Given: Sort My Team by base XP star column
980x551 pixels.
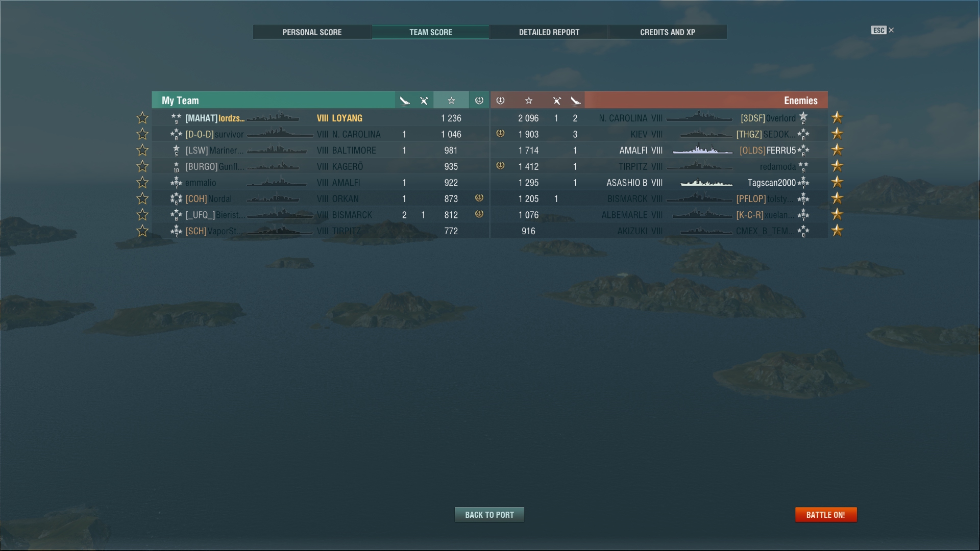Looking at the screenshot, I should tap(451, 101).
